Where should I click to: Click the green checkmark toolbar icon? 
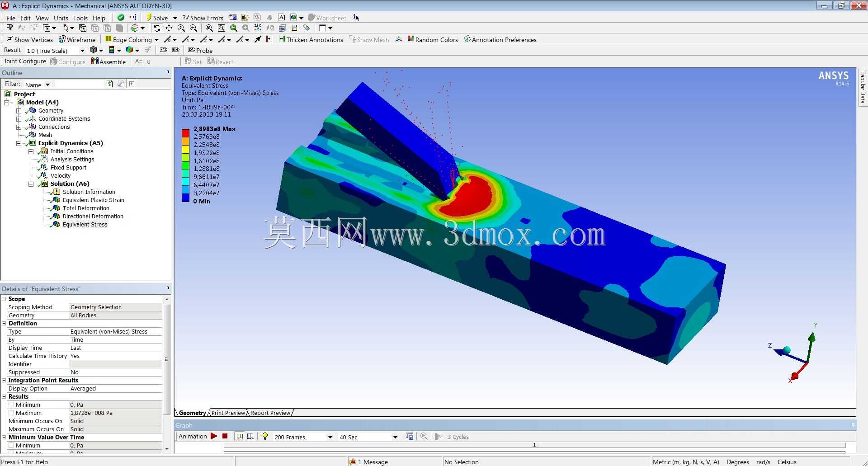(x=121, y=18)
